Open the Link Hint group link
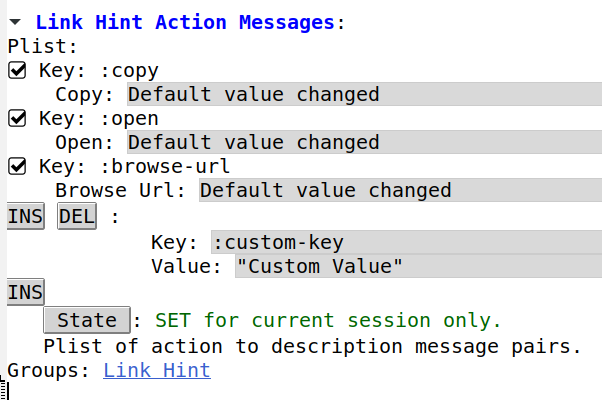 (157, 370)
